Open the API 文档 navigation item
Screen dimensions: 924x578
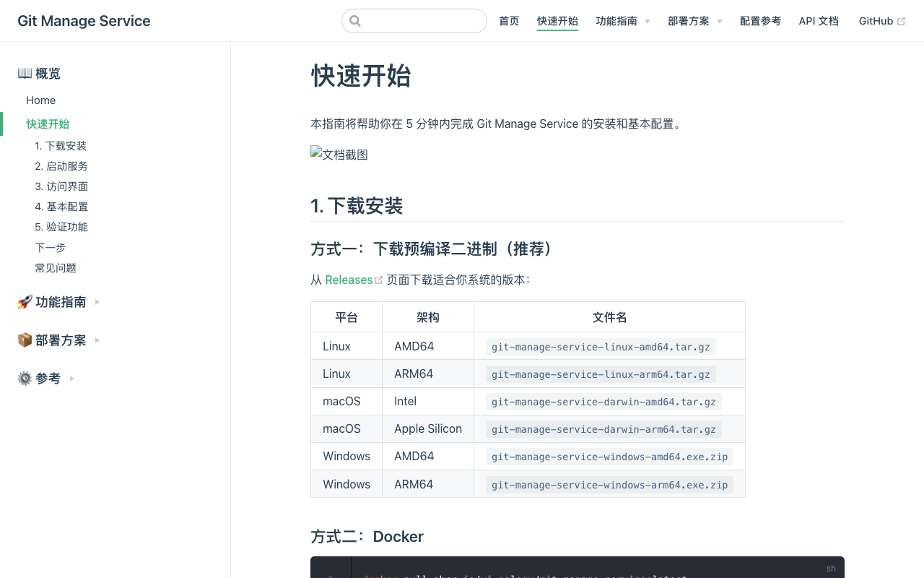(x=819, y=21)
